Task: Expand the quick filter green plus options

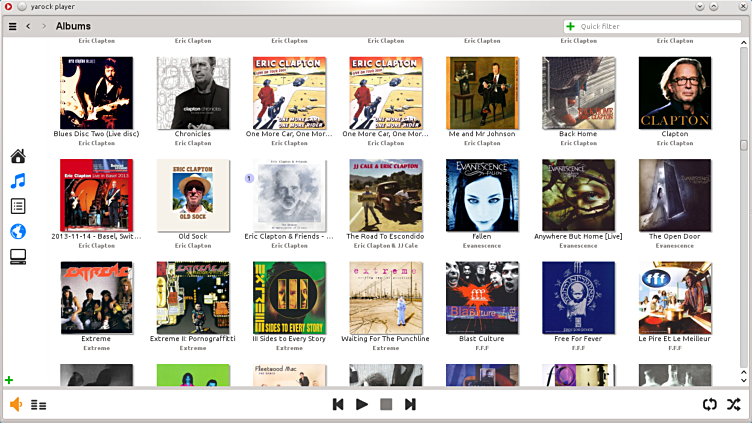Action: pos(571,26)
